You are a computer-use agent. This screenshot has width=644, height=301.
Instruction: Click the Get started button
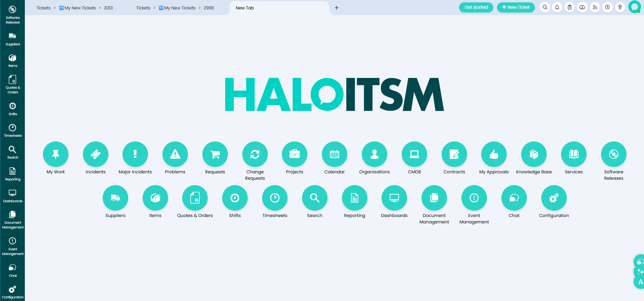pyautogui.click(x=476, y=7)
